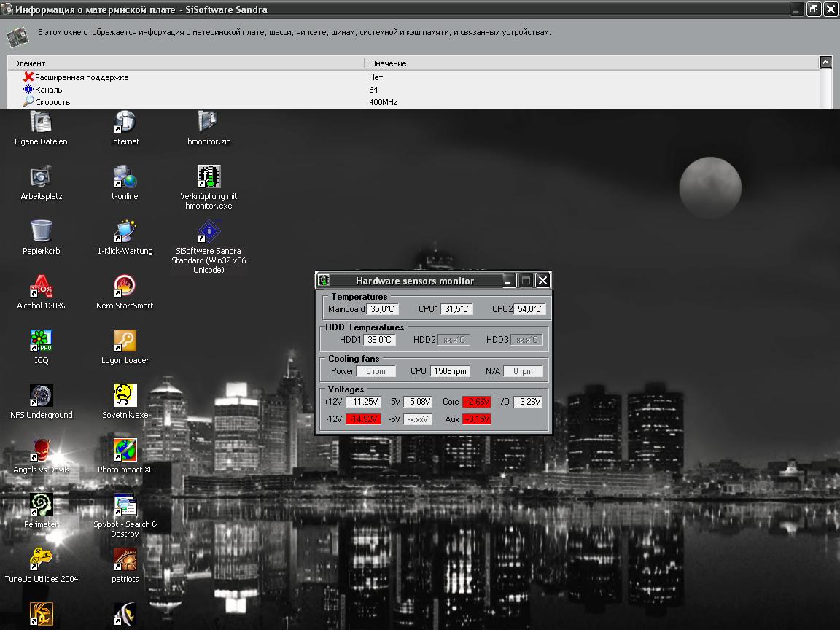The image size is (840, 630).
Task: Click the Mainboard temperature value 35,0°C
Action: pyautogui.click(x=383, y=309)
